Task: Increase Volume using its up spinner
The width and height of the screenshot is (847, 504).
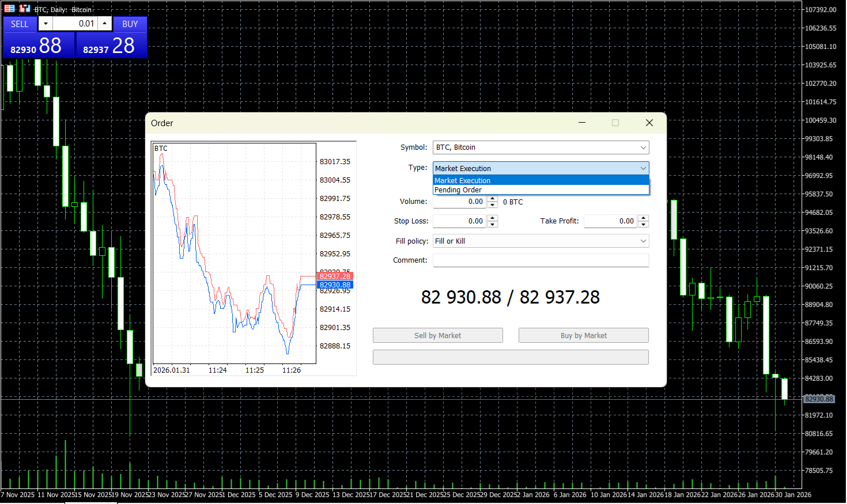Action: click(x=492, y=199)
